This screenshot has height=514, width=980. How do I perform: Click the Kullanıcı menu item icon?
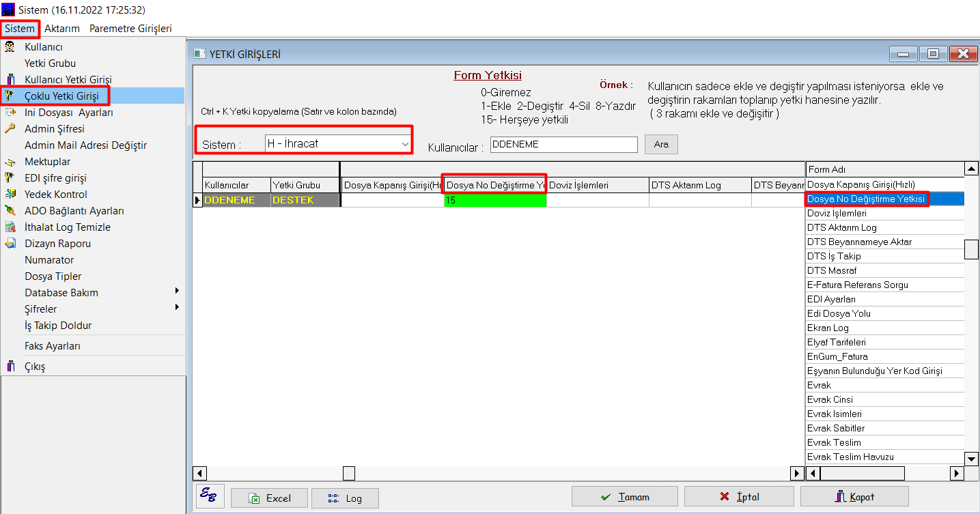tap(10, 47)
